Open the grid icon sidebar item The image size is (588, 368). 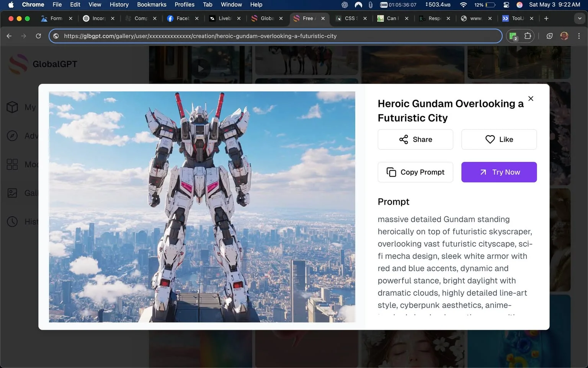[x=12, y=164]
